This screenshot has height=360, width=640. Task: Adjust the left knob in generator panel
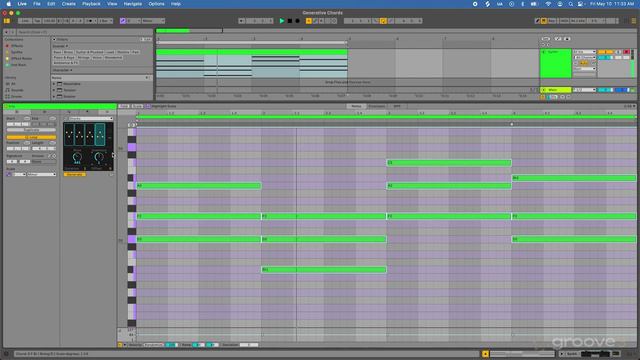pyautogui.click(x=77, y=158)
